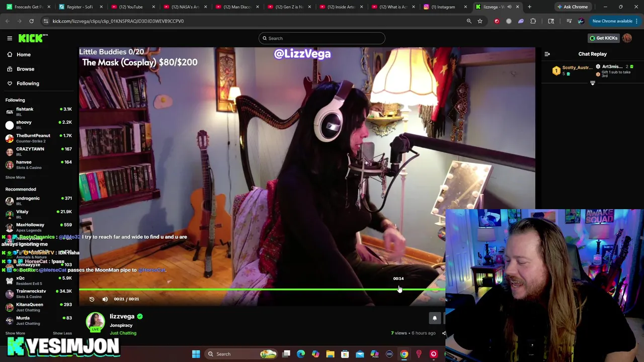Open Trainwreckstv recommended channel

[x=39, y=294]
